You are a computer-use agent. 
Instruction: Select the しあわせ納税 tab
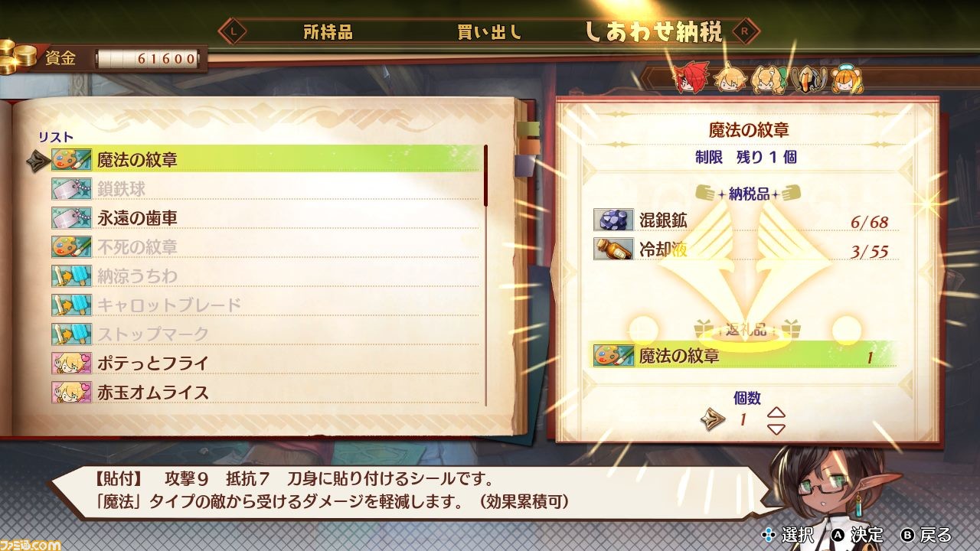point(653,32)
